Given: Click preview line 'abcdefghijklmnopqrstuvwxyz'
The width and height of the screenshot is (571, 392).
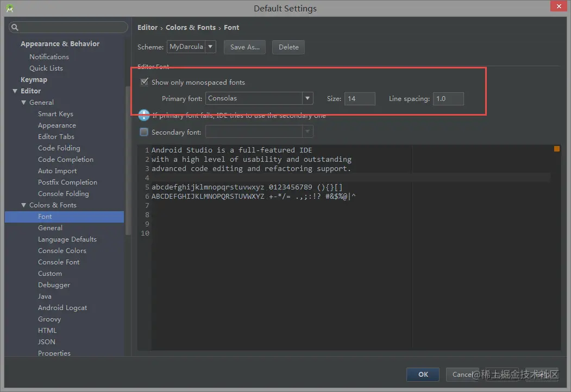Looking at the screenshot, I should click(208, 187).
